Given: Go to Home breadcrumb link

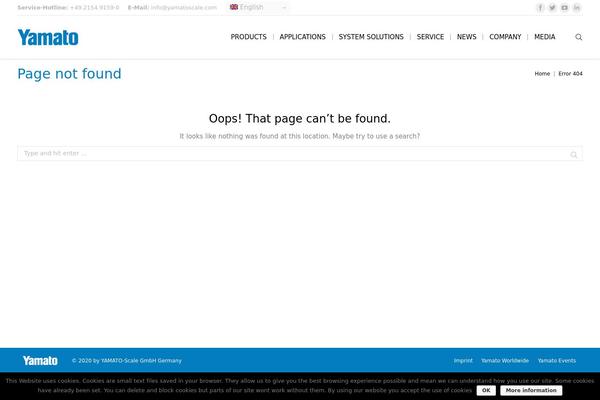Looking at the screenshot, I should point(542,73).
